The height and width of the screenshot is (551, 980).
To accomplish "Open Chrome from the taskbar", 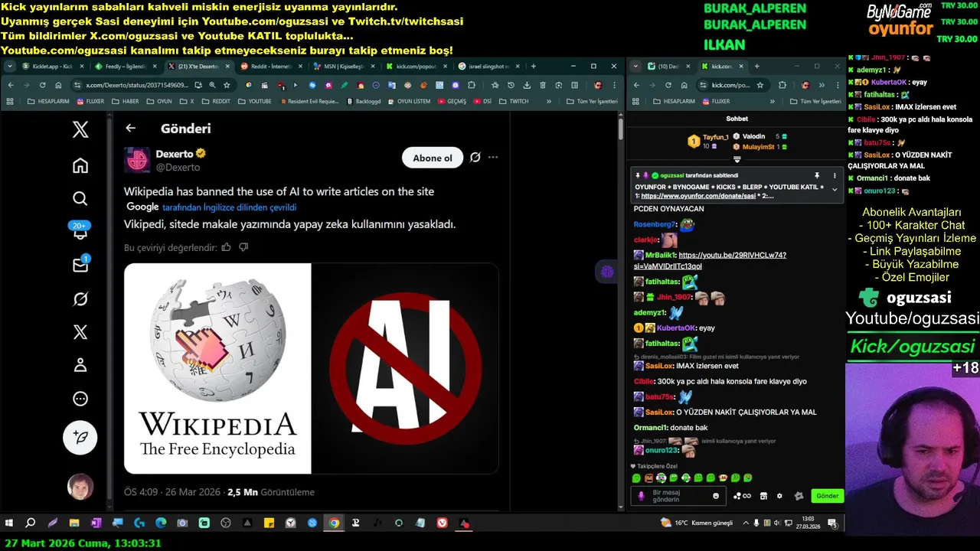I will coord(334,523).
